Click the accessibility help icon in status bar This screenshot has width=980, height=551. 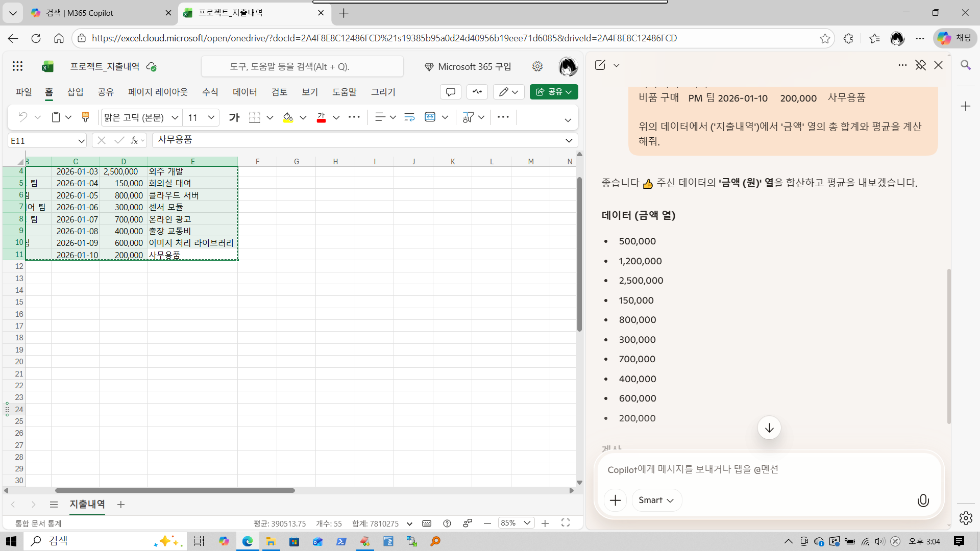click(x=447, y=523)
